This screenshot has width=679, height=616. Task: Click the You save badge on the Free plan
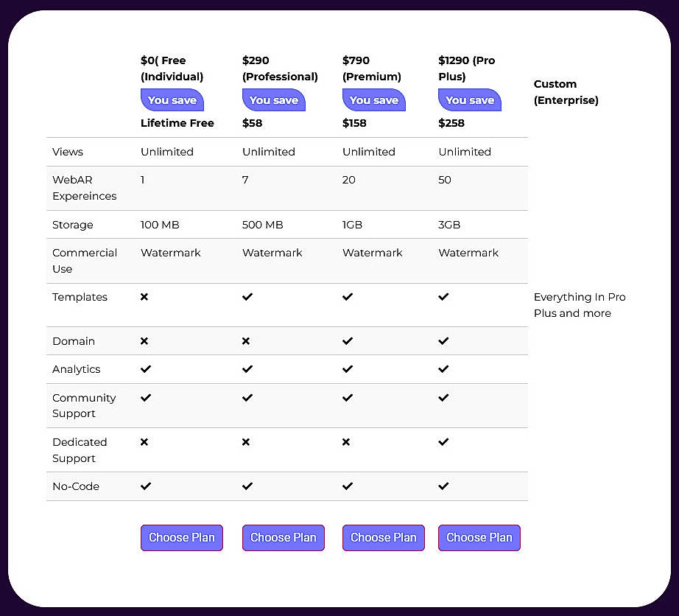tap(172, 99)
